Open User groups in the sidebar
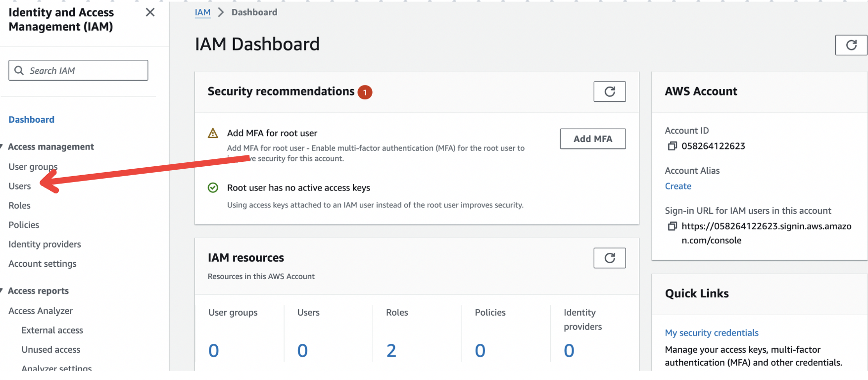The width and height of the screenshot is (868, 380). [33, 167]
